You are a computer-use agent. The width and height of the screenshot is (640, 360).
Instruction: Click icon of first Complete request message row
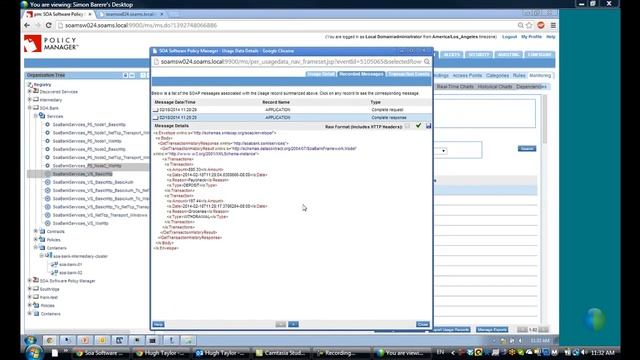[156, 110]
